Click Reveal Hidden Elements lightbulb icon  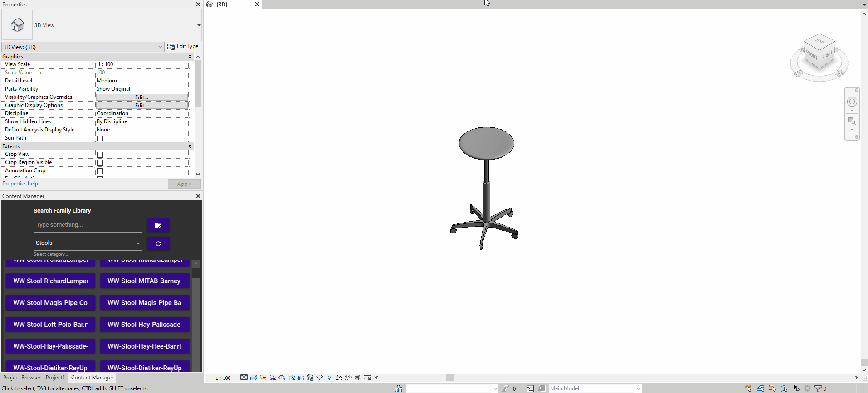329,378
